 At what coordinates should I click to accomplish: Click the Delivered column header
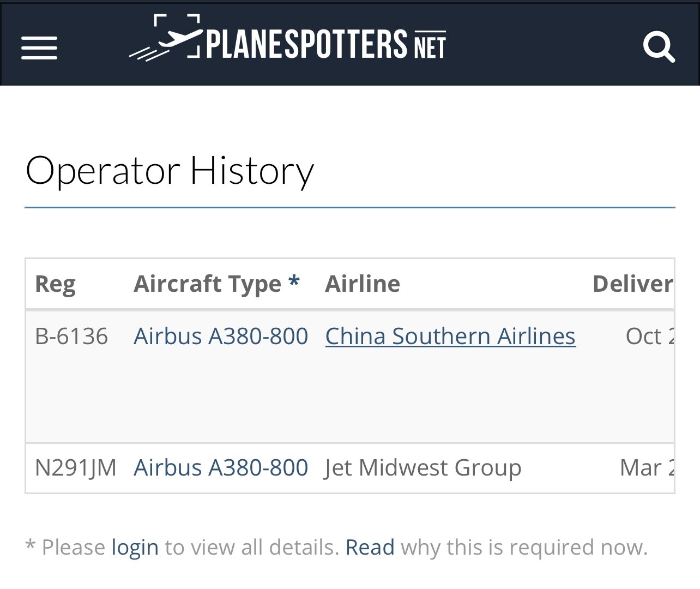coord(632,284)
